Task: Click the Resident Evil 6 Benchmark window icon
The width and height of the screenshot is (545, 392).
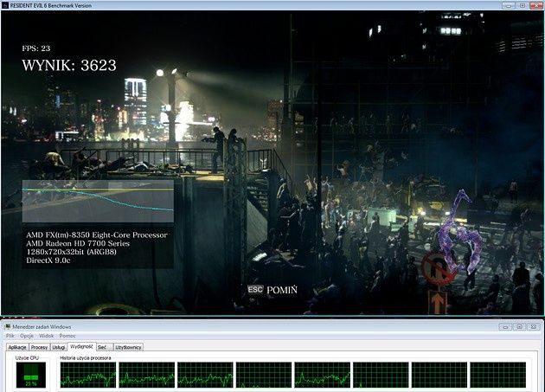Action: pyautogui.click(x=5, y=5)
